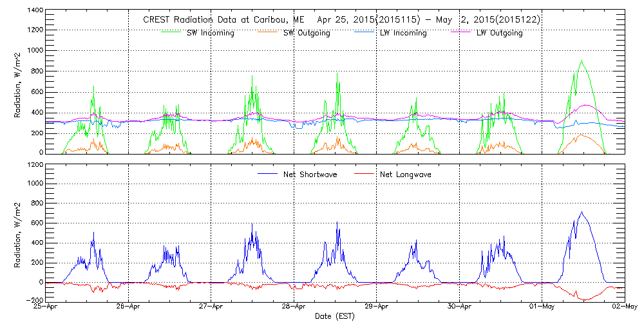Select the LW Outgoing legend entry
Viewport: 644px width, 322px height.
point(500,33)
